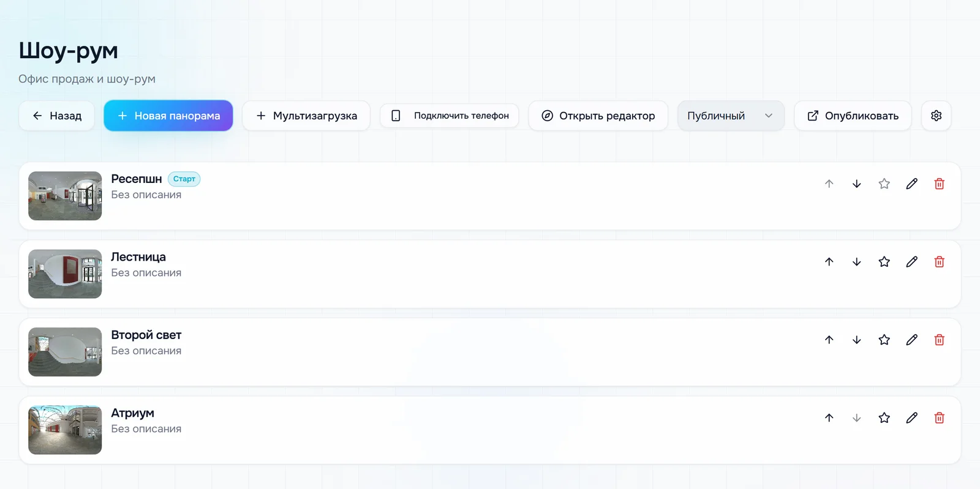Image resolution: width=980 pixels, height=489 pixels.
Task: Move Второй свет panorama down
Action: (x=856, y=340)
